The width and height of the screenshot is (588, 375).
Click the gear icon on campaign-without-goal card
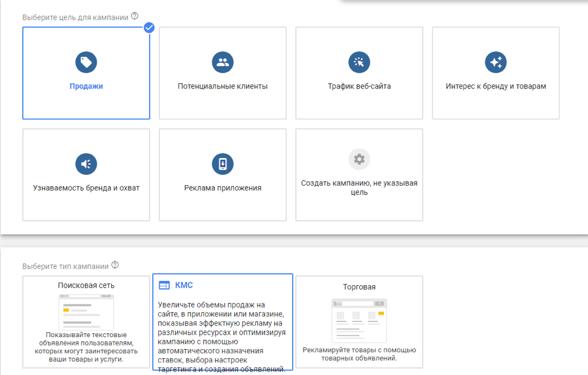(x=359, y=159)
